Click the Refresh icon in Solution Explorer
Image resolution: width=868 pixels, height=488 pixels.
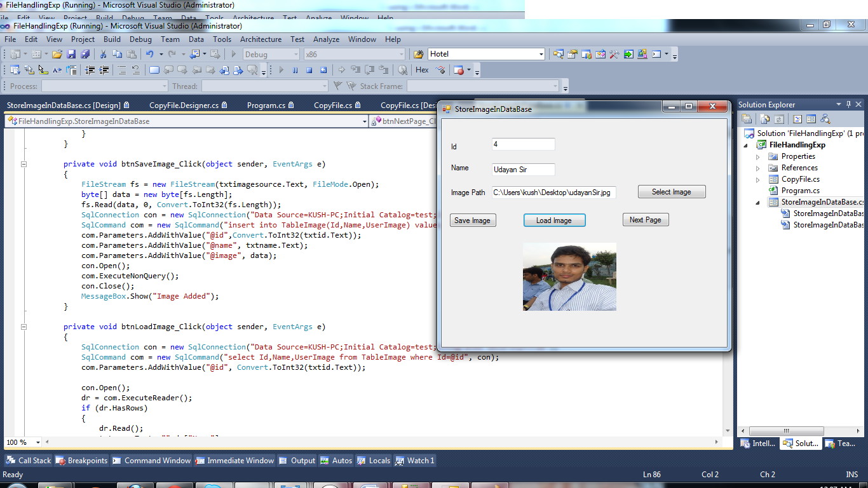point(779,120)
